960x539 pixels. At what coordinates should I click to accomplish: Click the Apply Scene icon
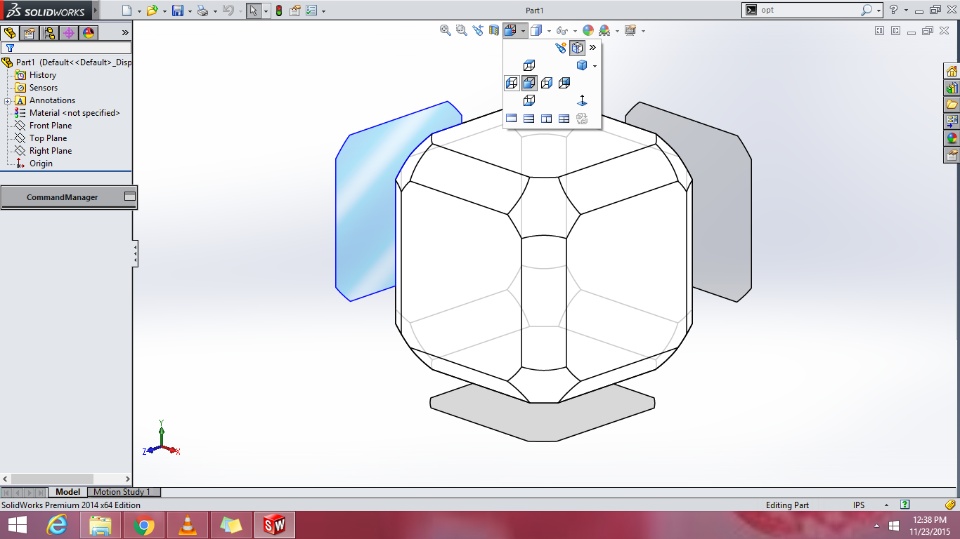tap(605, 30)
